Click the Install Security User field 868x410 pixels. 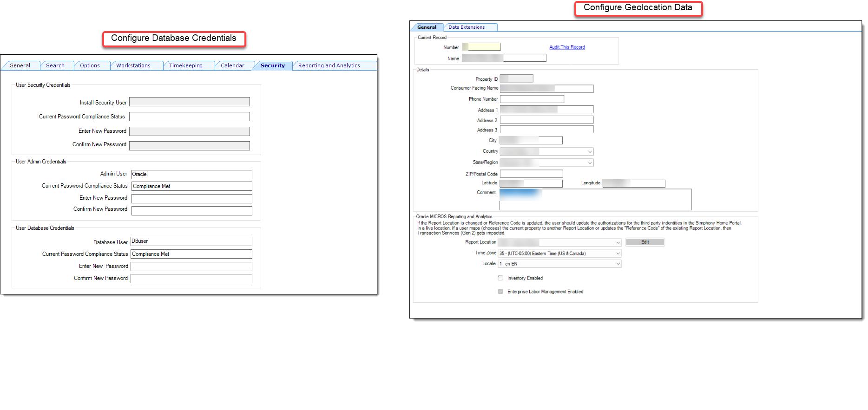(190, 102)
